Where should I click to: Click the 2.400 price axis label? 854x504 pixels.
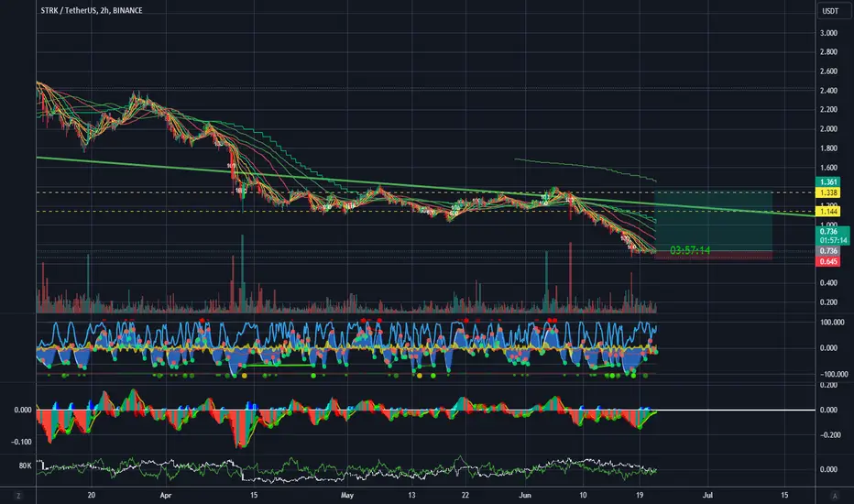(x=828, y=91)
